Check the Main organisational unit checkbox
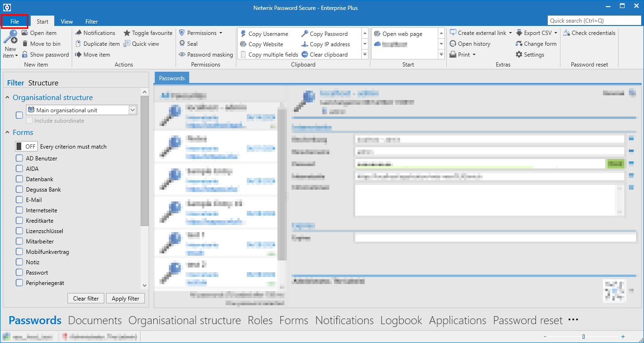This screenshot has width=644, height=343. [19, 115]
